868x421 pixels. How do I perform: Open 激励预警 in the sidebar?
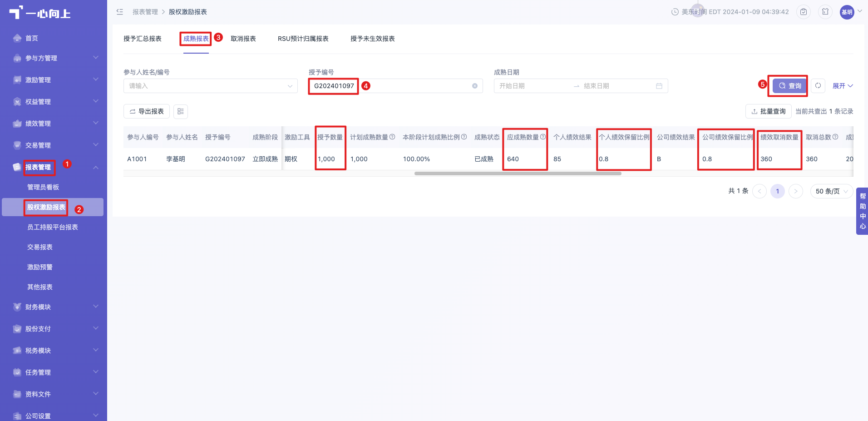tap(40, 267)
